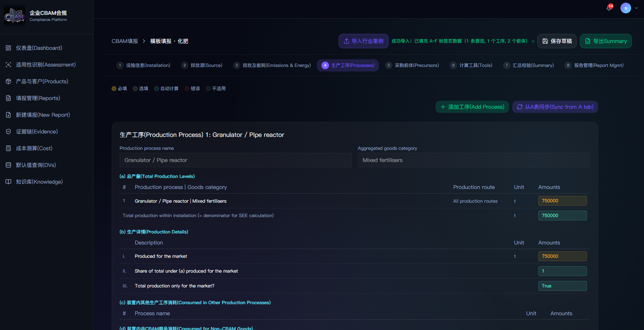Click Granulator row amount 750000 field
The image size is (644, 330).
[562, 201]
